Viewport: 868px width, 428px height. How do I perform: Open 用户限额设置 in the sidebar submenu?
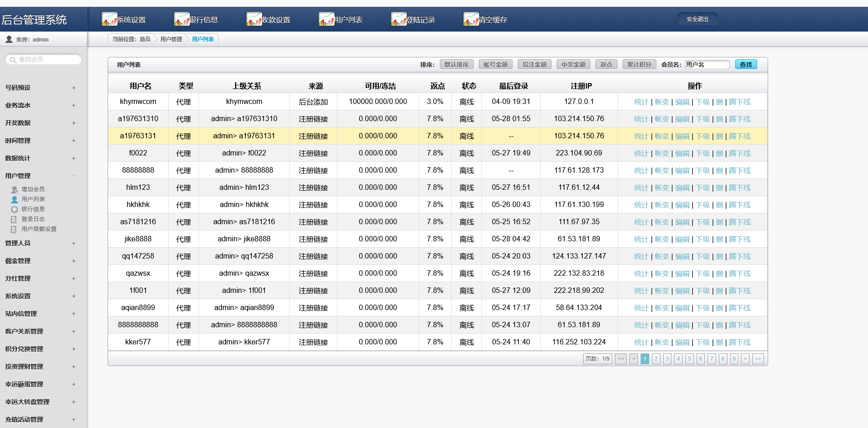[39, 229]
